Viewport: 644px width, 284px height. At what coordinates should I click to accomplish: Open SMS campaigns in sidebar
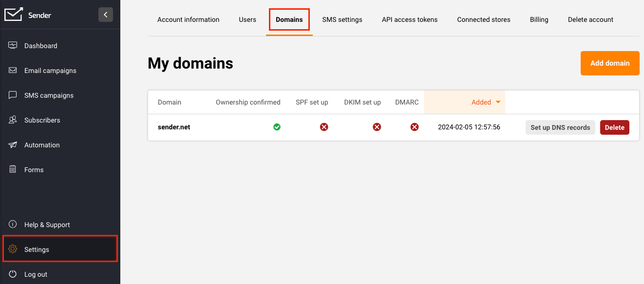(49, 95)
